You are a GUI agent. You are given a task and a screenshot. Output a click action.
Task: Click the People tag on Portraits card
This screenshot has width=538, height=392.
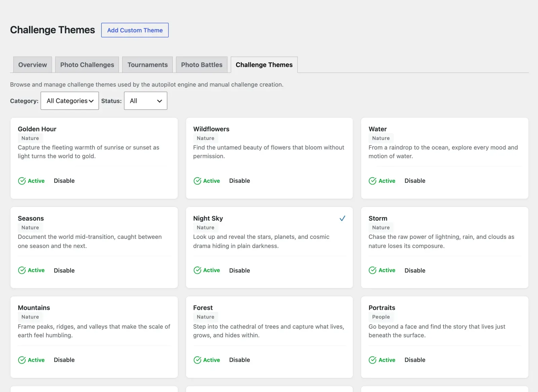381,317
